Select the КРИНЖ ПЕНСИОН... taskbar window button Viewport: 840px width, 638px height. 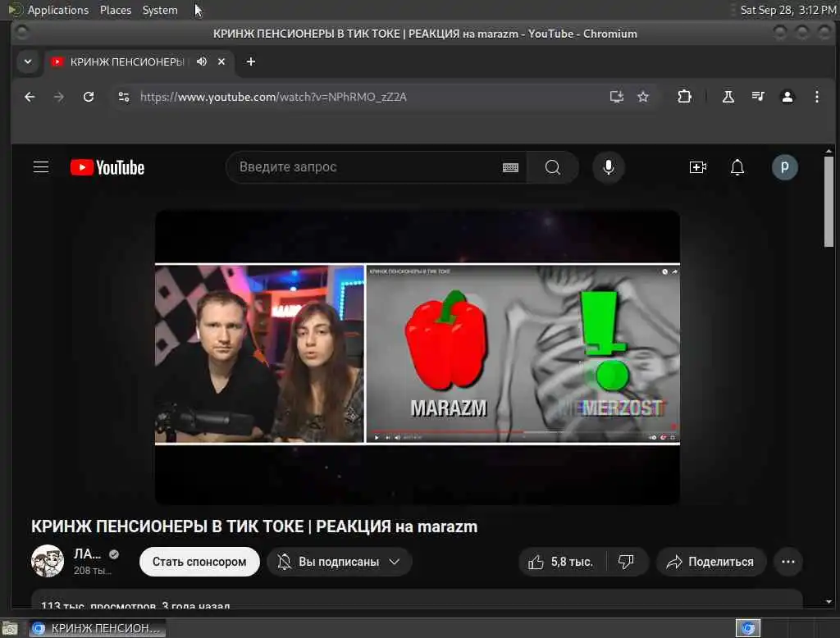coord(98,628)
